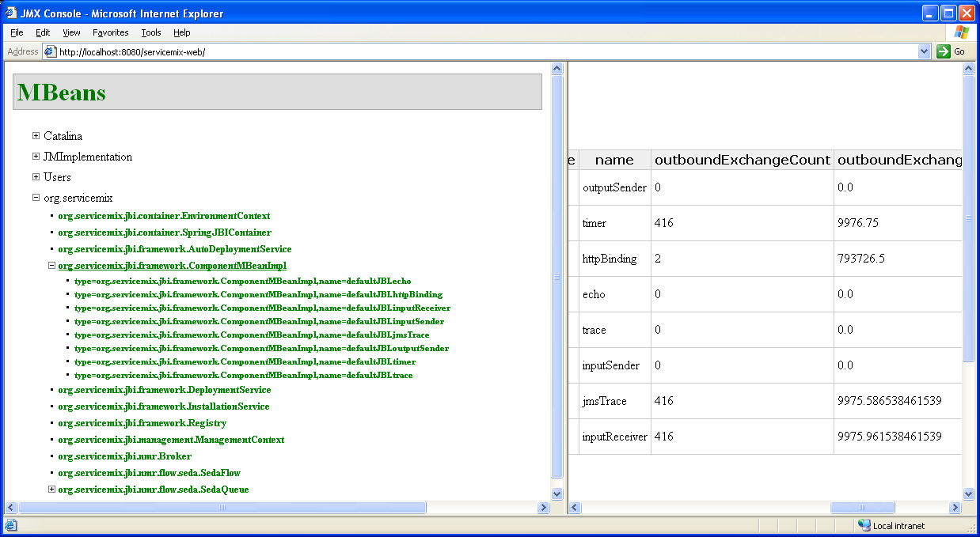
Task: Expand the SedaQueue tree node
Action: coord(52,490)
